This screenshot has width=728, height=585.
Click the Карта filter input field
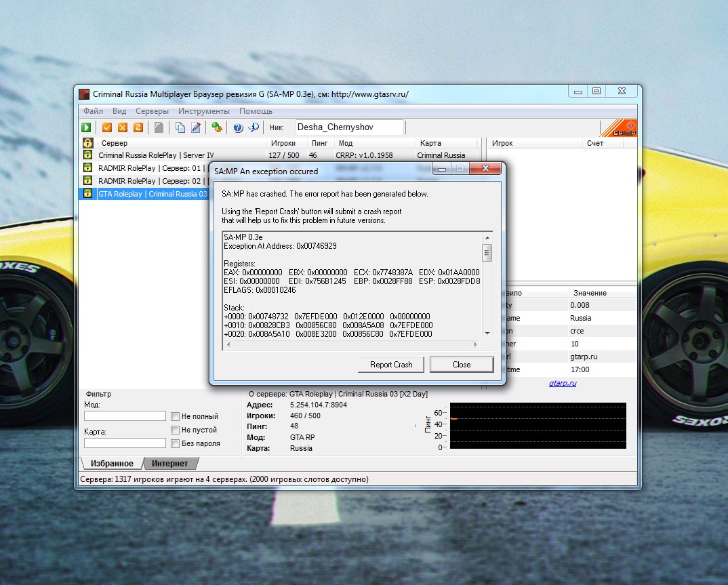point(125,443)
